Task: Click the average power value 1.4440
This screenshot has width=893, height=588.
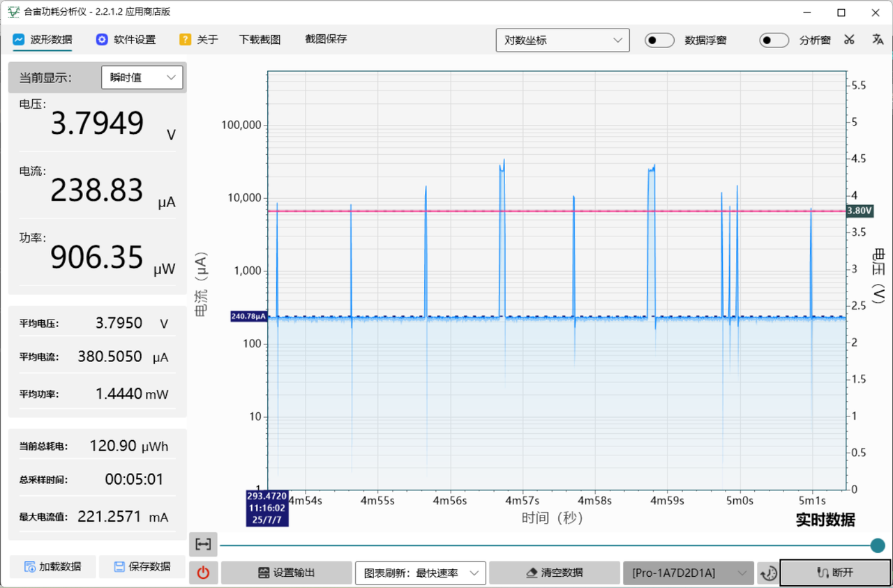Action: pos(119,394)
